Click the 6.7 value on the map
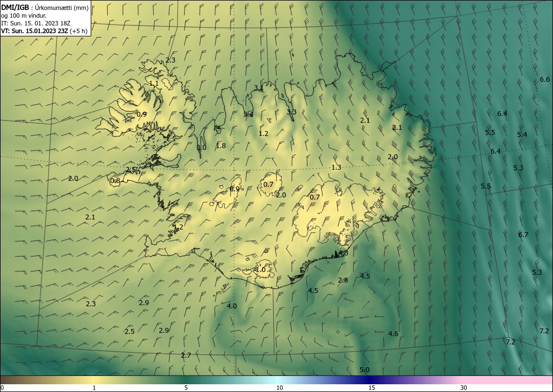Screen dimensions: 553x392 [x=523, y=234]
